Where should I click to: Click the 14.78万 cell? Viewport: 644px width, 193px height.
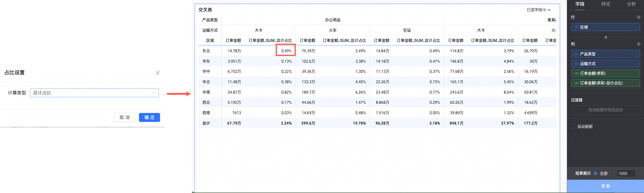[234, 51]
